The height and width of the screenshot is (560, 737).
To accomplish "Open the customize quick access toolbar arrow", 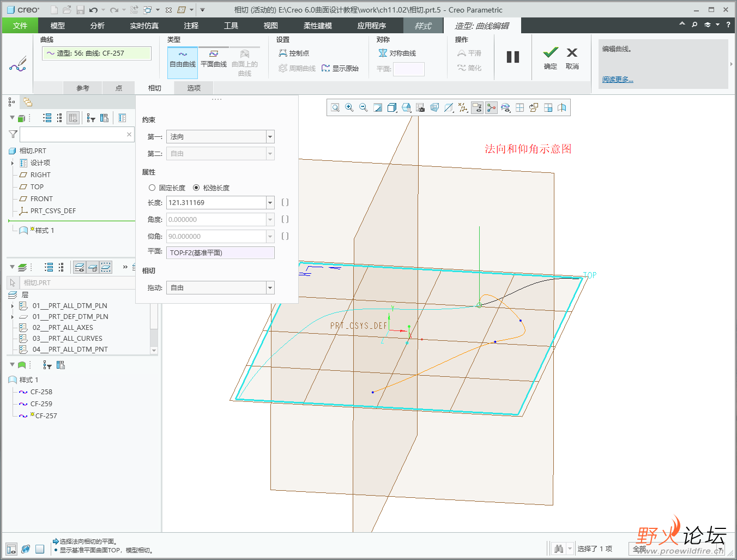I will tap(202, 10).
